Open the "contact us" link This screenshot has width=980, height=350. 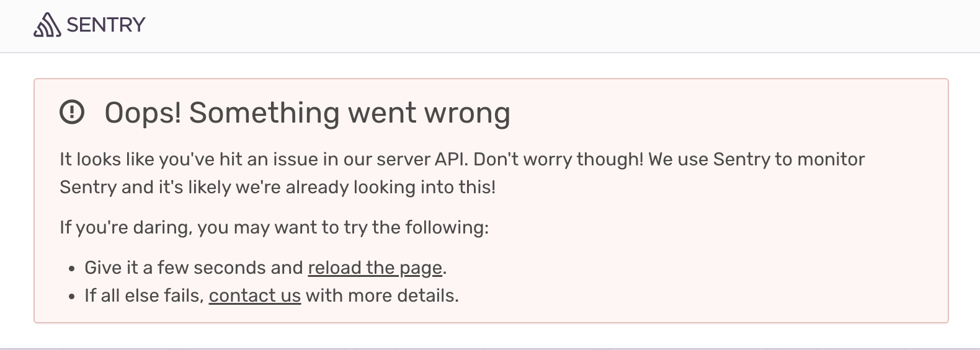click(254, 296)
